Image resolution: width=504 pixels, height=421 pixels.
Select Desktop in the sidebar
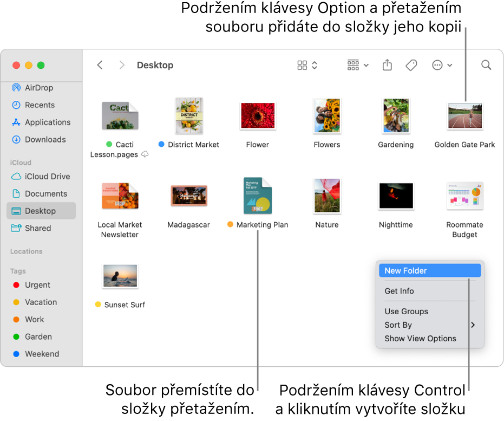[41, 211]
